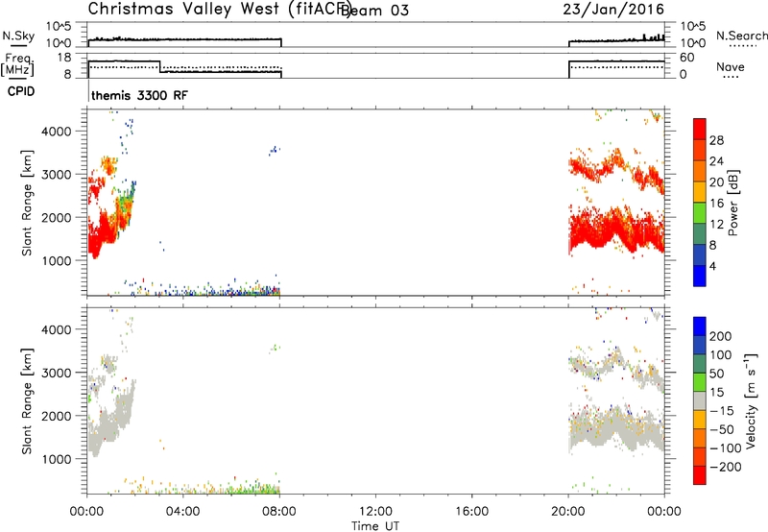Click the frequency step-down in the Freq trace near 03:00
768x532 pixels.
160,67
